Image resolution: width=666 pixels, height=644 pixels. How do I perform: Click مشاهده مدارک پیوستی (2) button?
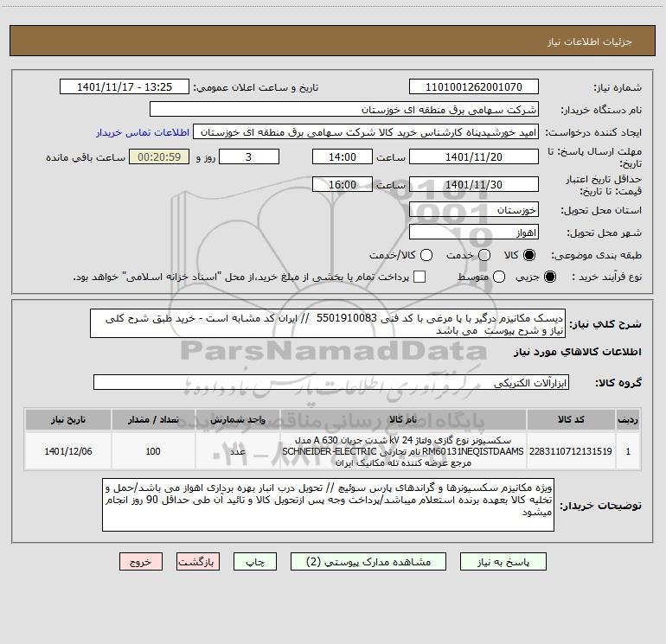point(368,562)
